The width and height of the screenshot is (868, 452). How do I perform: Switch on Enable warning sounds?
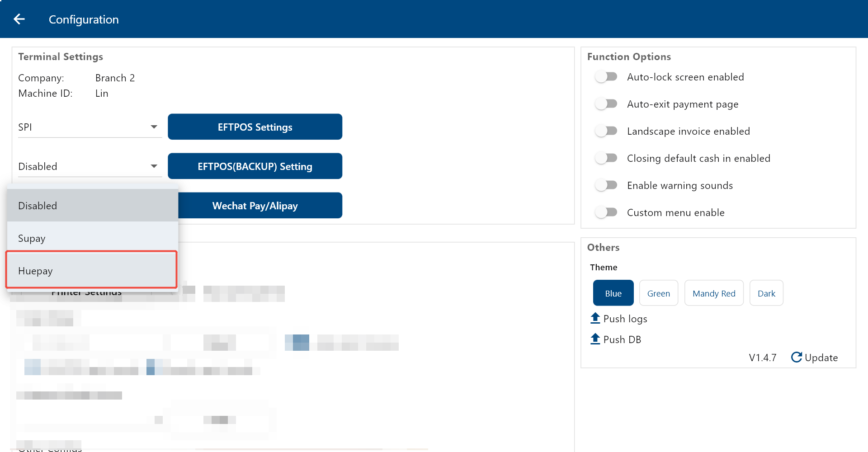606,185
